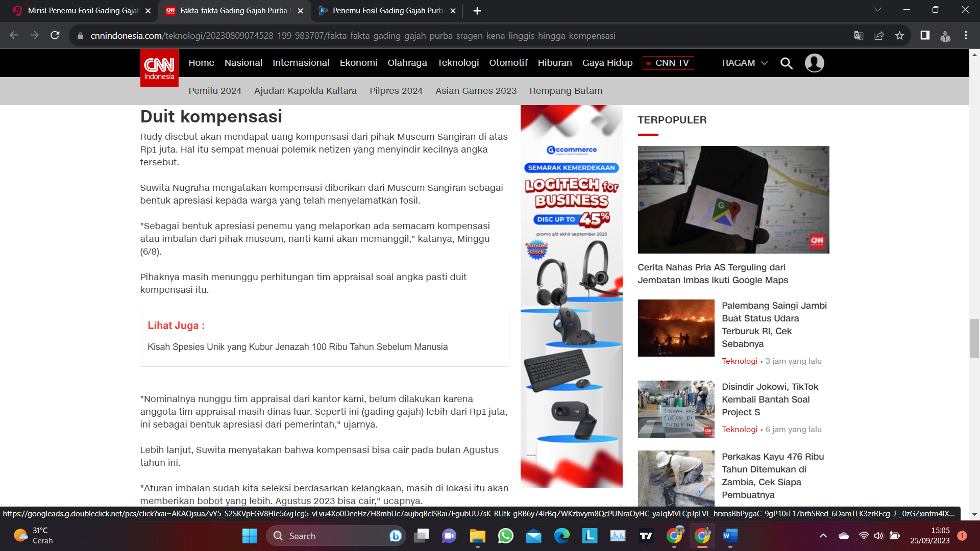
Task: Click the user profile icon on CNN site
Action: (815, 63)
